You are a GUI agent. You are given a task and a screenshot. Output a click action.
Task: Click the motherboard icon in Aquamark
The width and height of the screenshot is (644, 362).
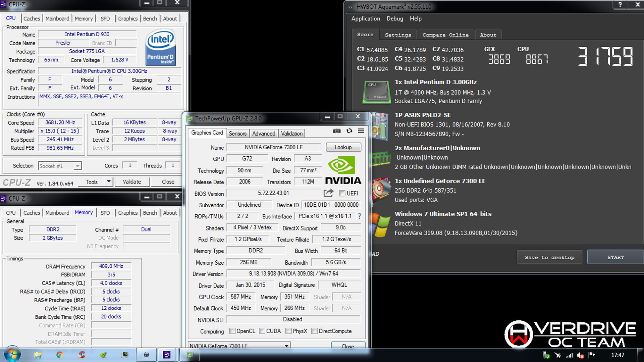click(x=380, y=126)
